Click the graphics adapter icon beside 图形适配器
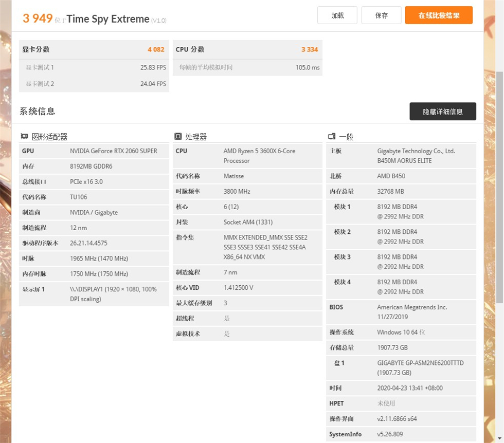Screen dimensions: 504x443 click(25, 136)
